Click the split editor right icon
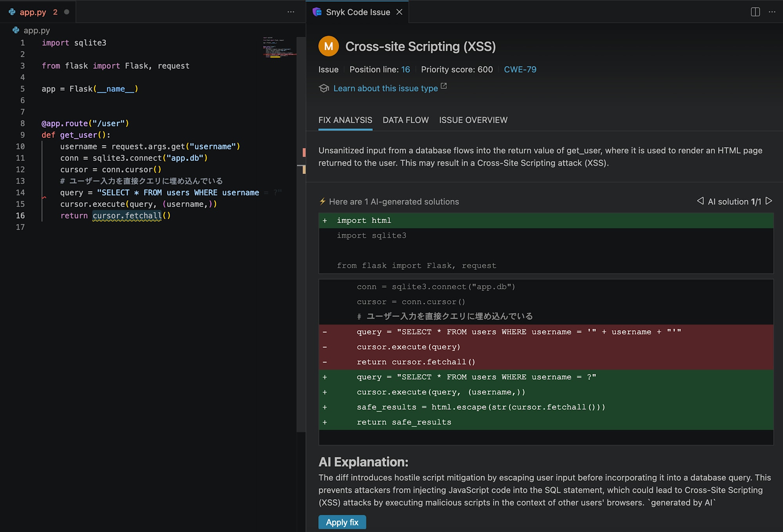 (x=755, y=12)
